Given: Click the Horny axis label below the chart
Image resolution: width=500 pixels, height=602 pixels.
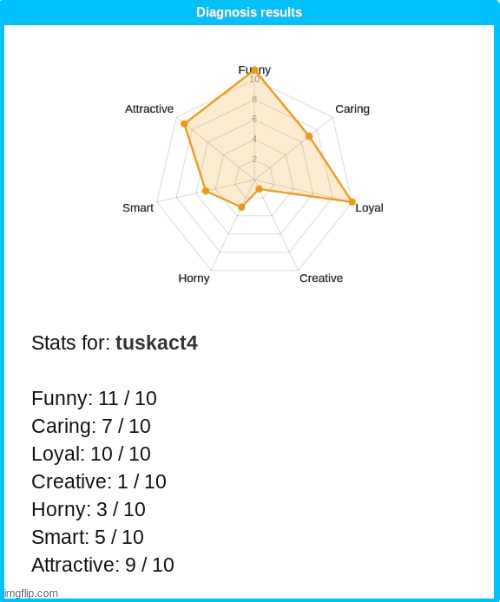Looking at the screenshot, I should 194,278.
